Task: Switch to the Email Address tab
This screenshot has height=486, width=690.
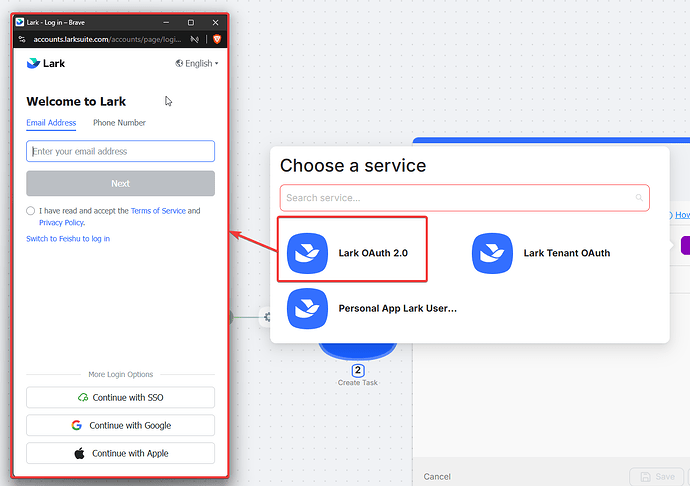Action: tap(51, 123)
